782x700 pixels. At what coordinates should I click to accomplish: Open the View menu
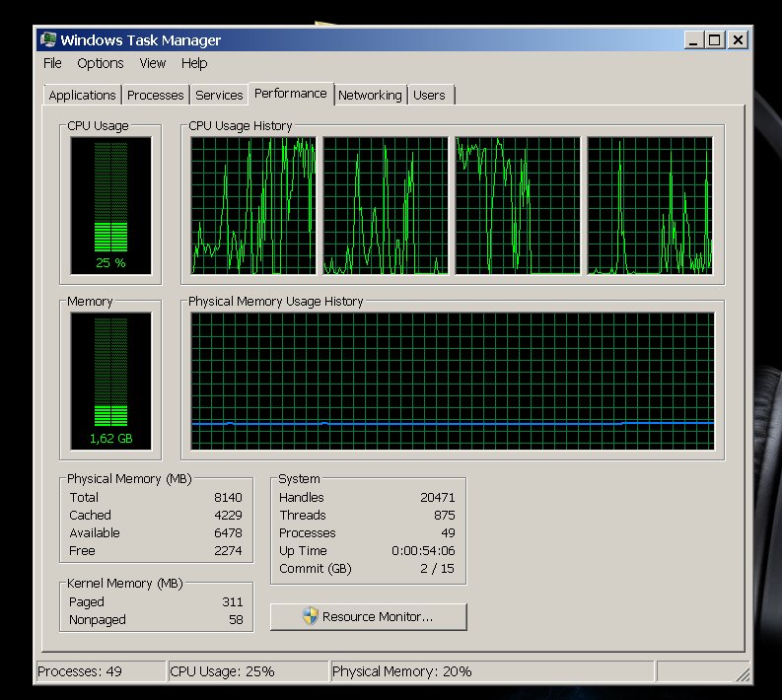pyautogui.click(x=153, y=63)
